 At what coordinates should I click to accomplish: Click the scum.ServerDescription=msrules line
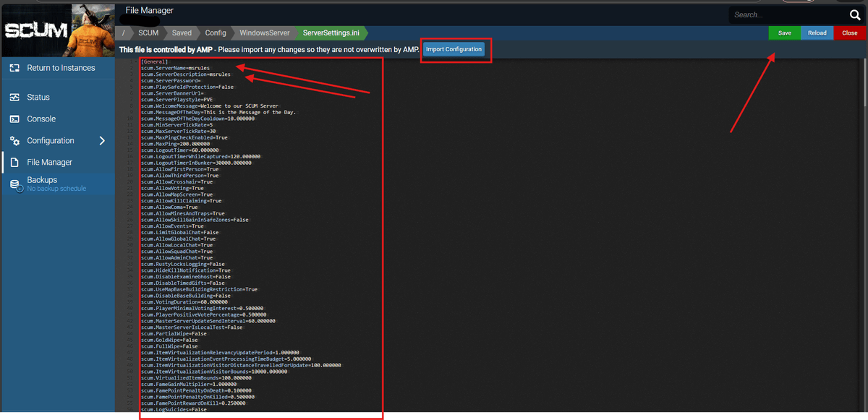click(x=186, y=74)
